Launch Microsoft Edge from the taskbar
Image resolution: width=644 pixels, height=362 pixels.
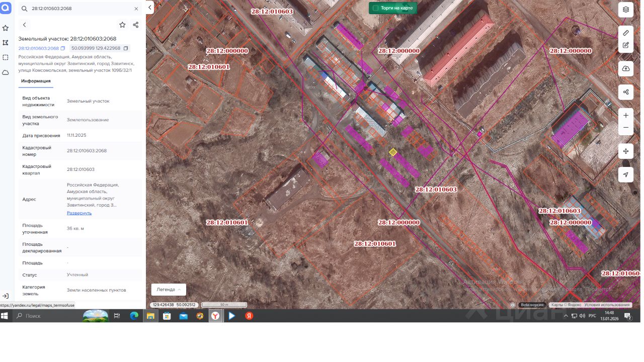134,316
